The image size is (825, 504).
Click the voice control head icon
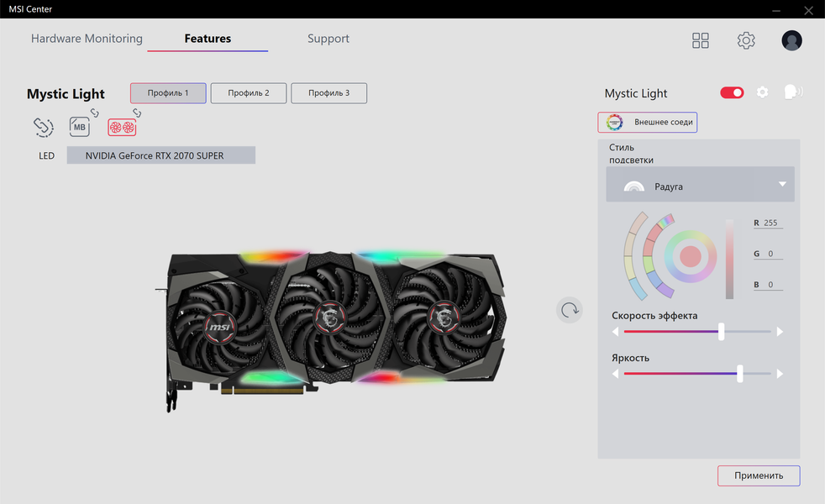793,92
